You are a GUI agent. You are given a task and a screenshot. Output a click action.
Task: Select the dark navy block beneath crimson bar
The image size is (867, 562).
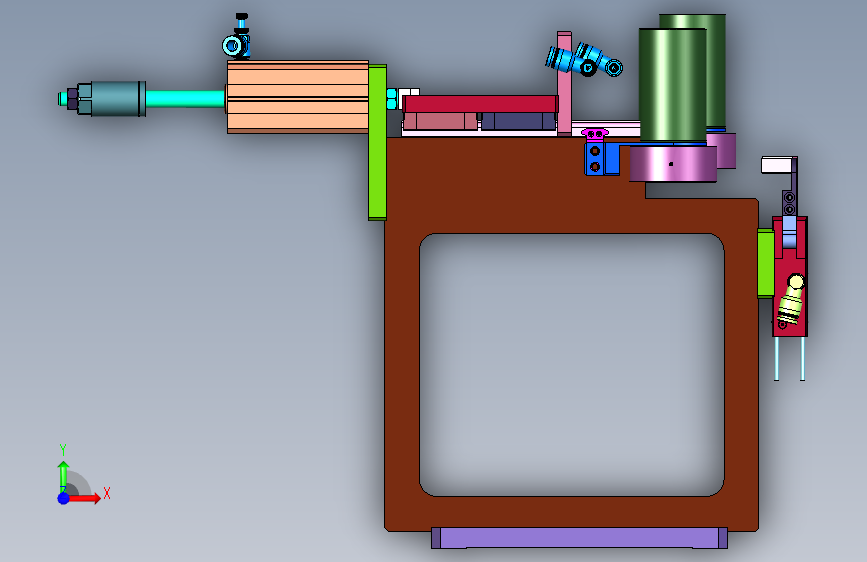(x=519, y=121)
